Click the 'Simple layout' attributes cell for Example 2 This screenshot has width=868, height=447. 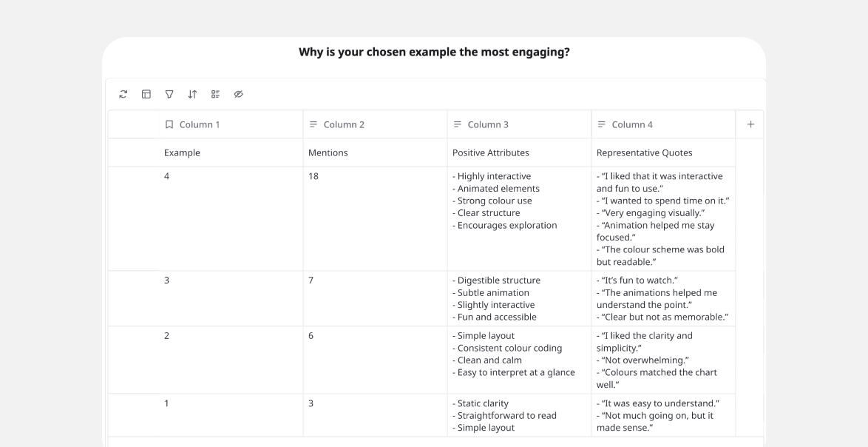coord(518,359)
